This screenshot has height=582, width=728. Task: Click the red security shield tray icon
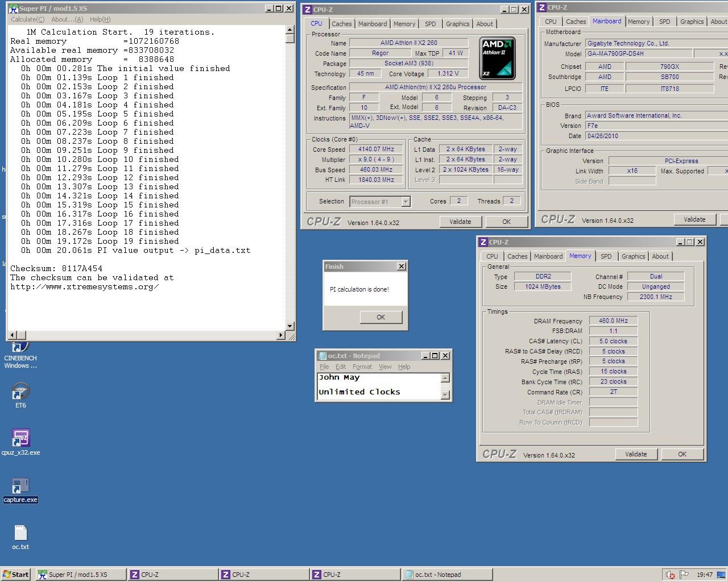click(x=671, y=575)
